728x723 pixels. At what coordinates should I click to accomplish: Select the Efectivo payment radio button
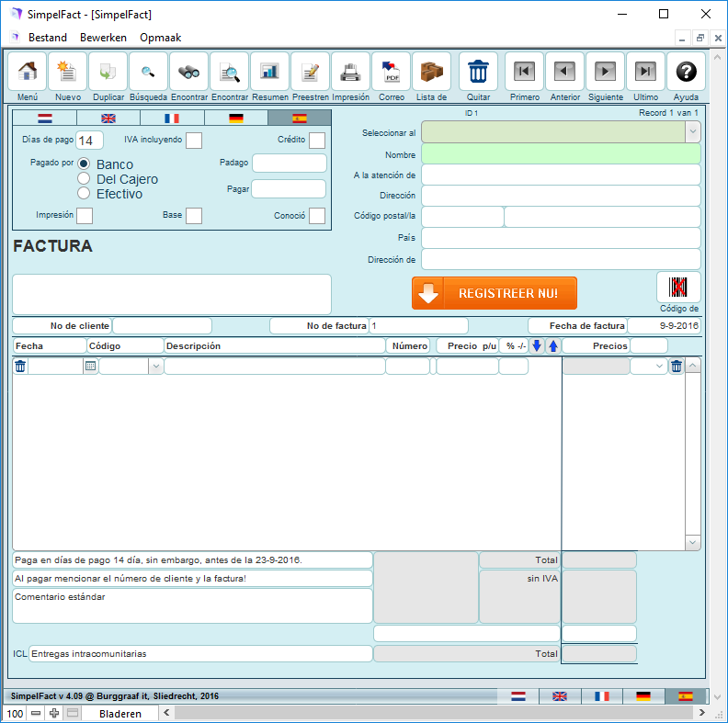point(84,194)
